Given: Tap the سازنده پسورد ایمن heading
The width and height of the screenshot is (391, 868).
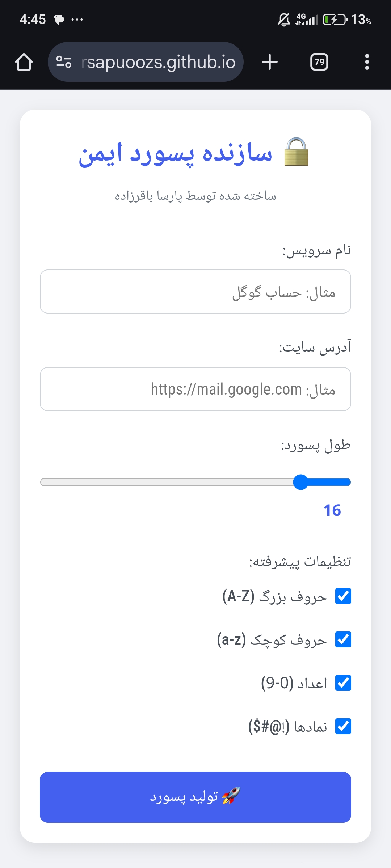Looking at the screenshot, I should 176,154.
